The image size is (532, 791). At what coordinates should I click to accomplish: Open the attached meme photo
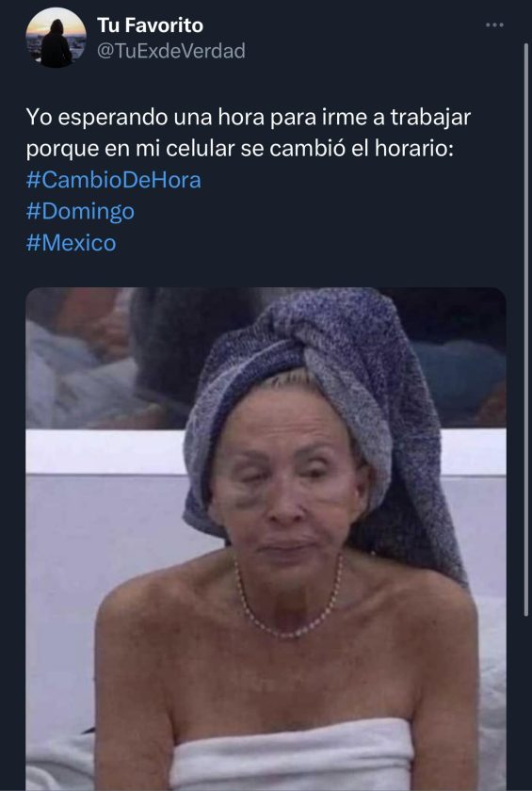(x=266, y=539)
